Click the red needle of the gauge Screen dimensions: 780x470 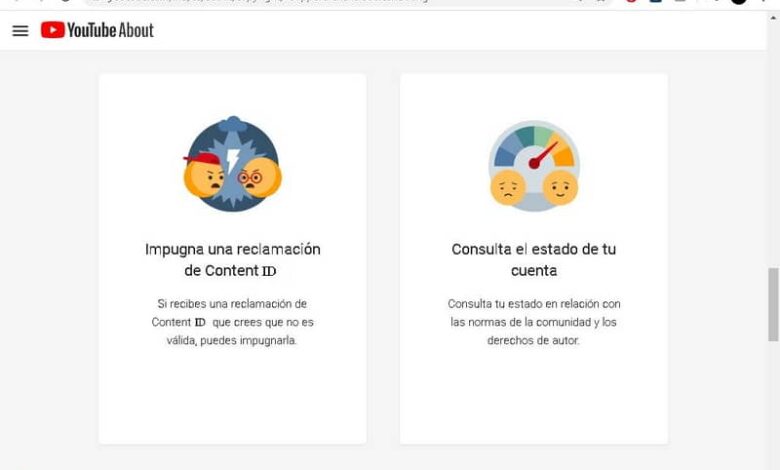tap(543, 156)
